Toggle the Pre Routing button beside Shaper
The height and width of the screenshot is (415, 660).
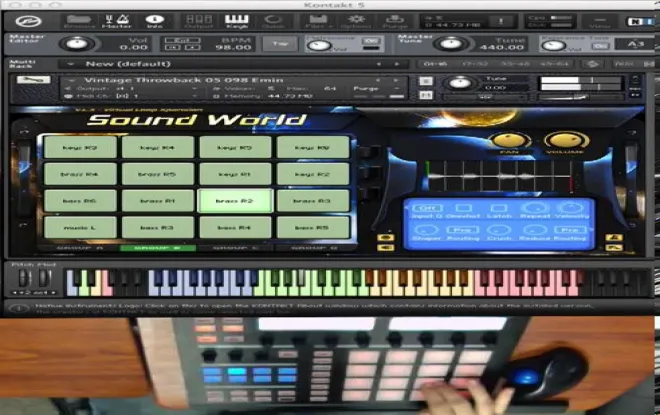462,230
